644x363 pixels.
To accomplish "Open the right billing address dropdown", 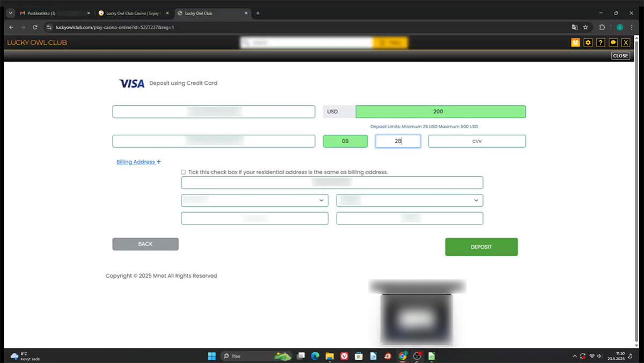I will tap(409, 200).
